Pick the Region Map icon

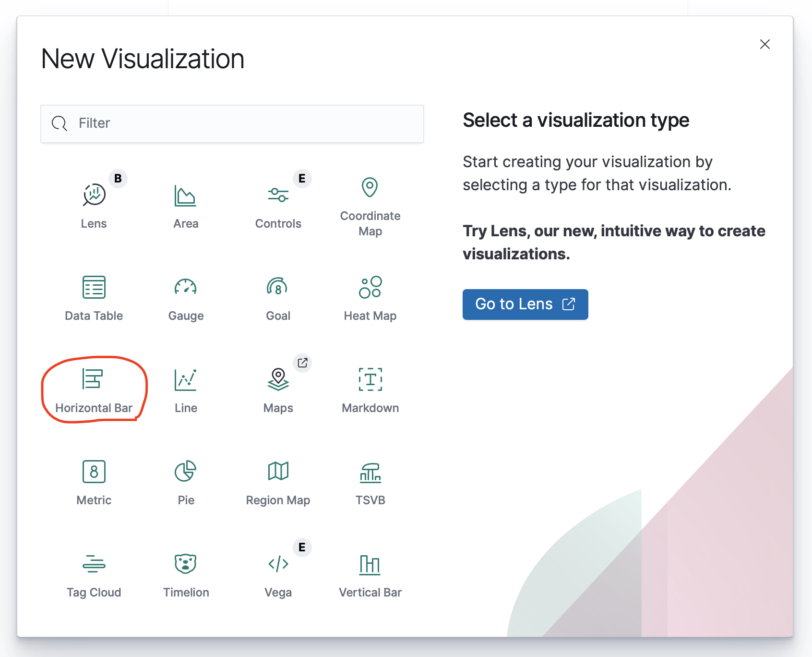tap(278, 471)
